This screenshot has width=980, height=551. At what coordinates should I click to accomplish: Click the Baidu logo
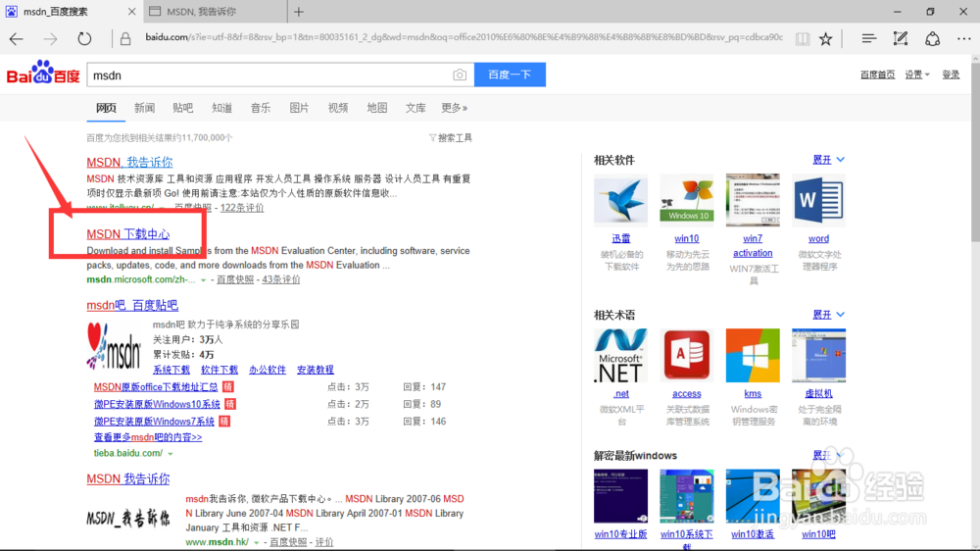click(43, 73)
